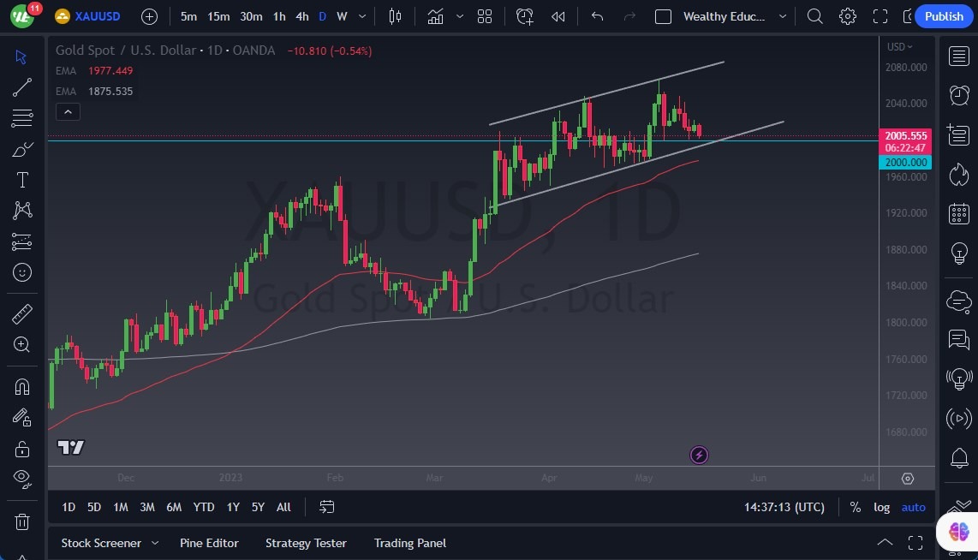Start bar replay mode
978x560 pixels.
[558, 16]
